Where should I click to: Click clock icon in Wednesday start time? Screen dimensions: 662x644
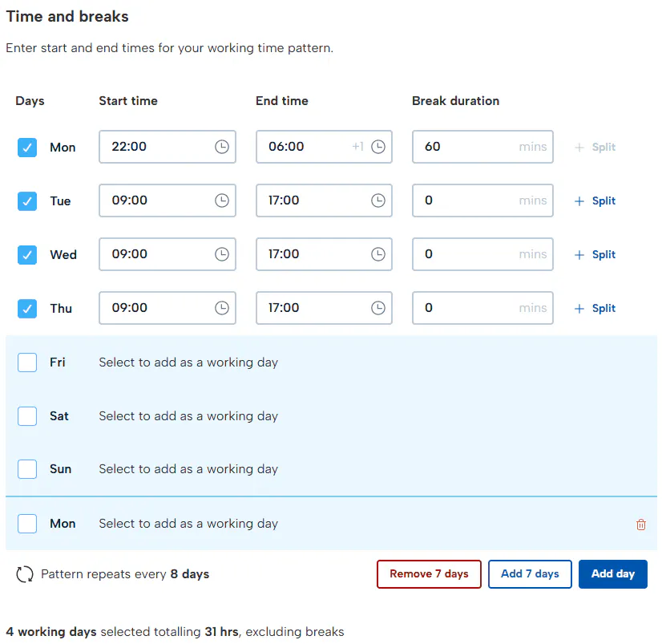[x=222, y=254]
